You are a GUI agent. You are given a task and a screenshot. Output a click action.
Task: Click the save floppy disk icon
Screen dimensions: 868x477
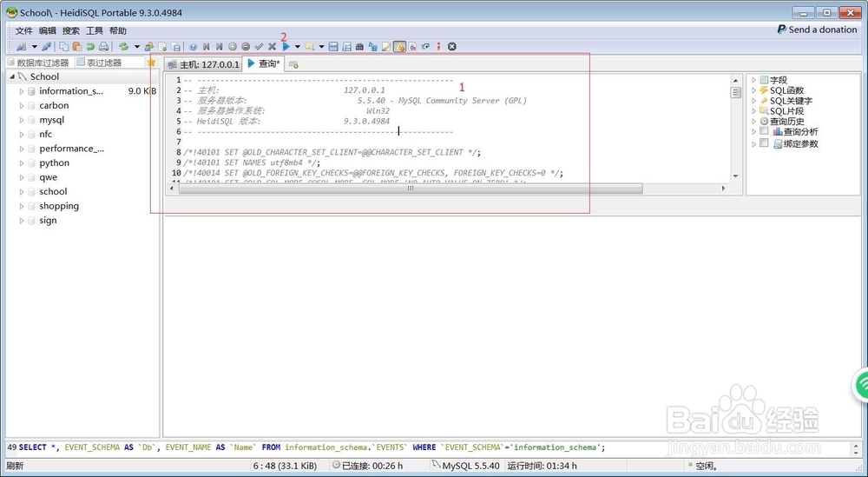click(333, 47)
